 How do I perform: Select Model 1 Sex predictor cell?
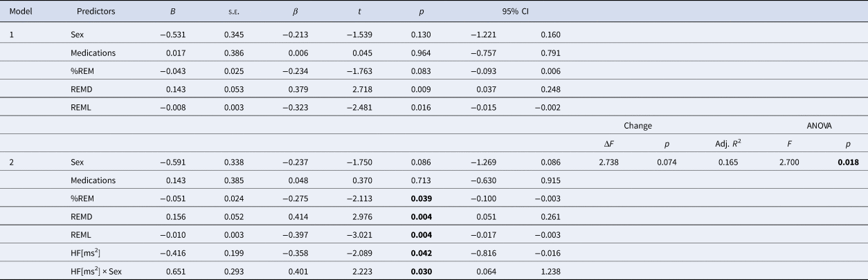(x=78, y=35)
